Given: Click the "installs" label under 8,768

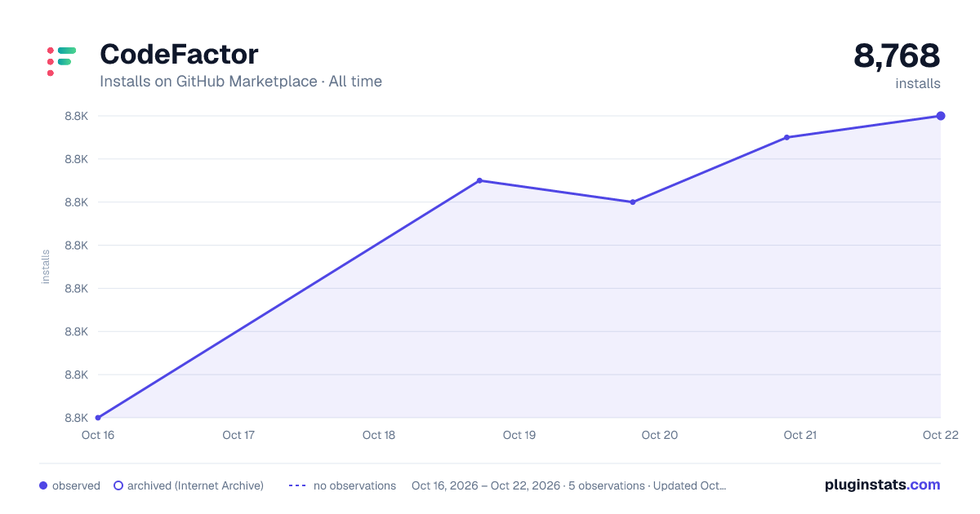Looking at the screenshot, I should point(918,83).
